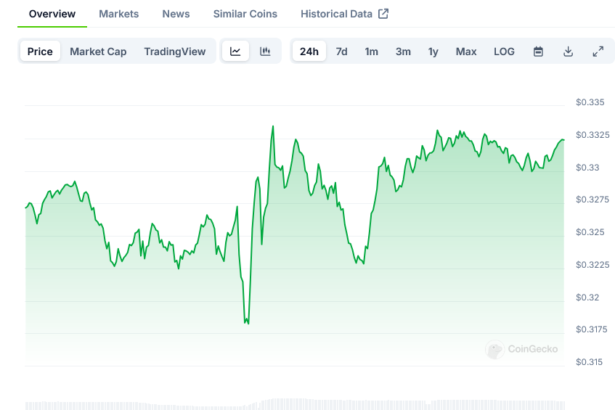Open the Markets tab
615x410 pixels.
pos(119,14)
